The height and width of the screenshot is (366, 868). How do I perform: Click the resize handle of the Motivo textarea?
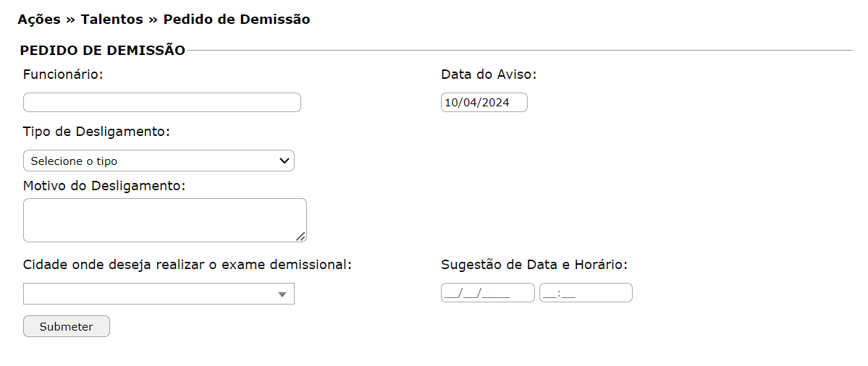[x=300, y=236]
